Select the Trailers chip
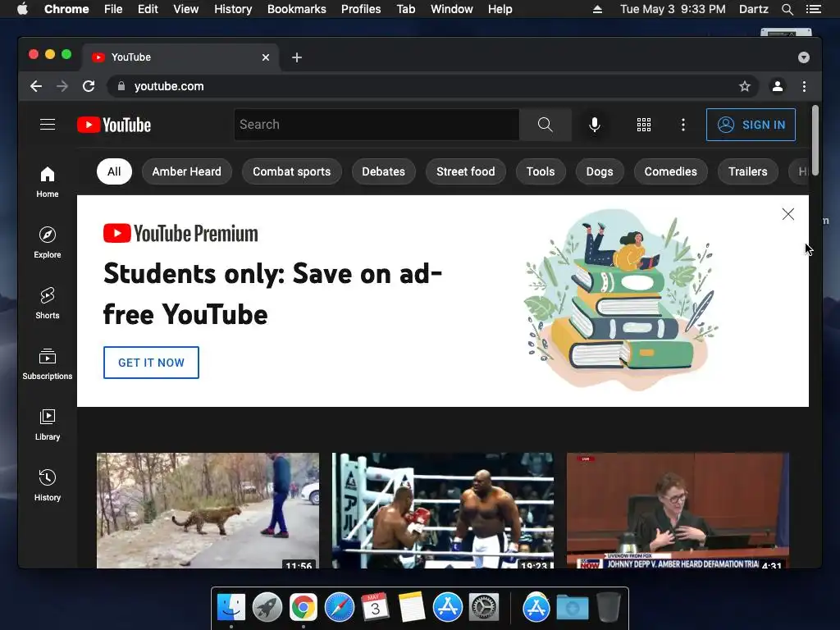Viewport: 840px width, 630px height. click(747, 171)
